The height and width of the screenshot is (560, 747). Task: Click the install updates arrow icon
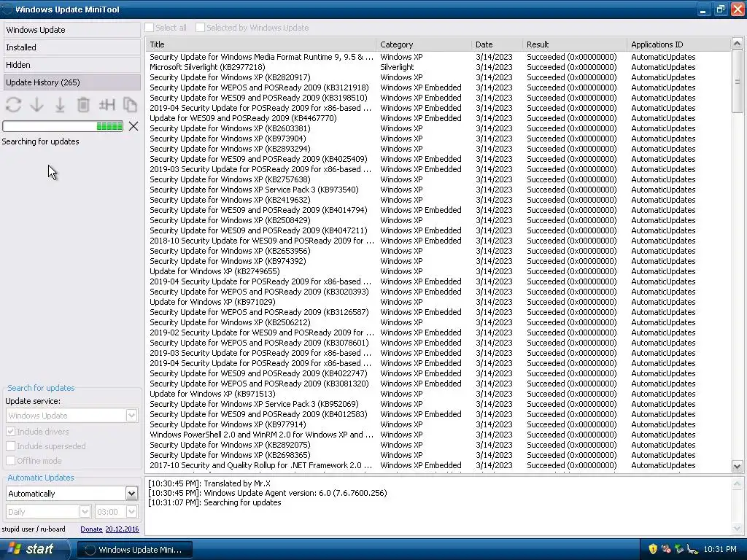click(x=60, y=105)
